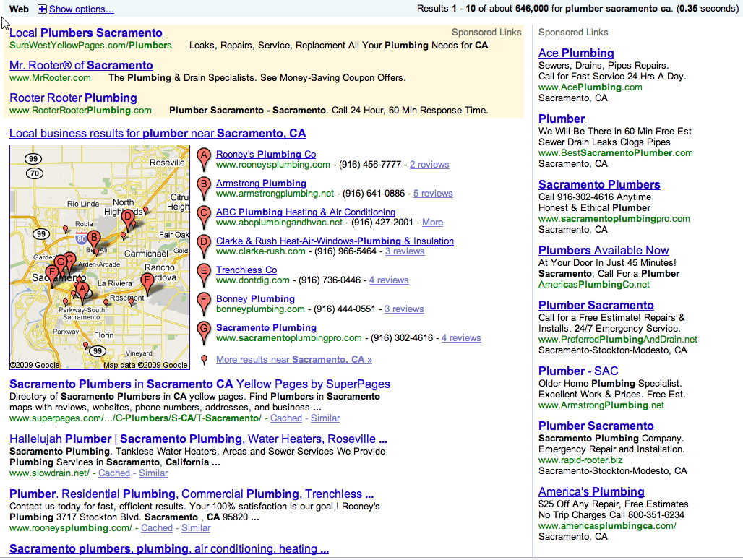Open Armstrong Plumbing local listing title
The height and width of the screenshot is (560, 743).
[261, 183]
